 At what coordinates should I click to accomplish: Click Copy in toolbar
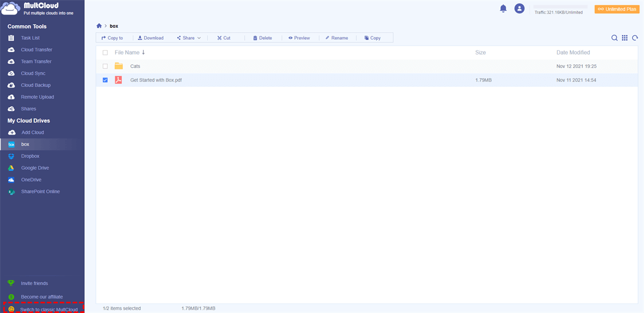372,38
